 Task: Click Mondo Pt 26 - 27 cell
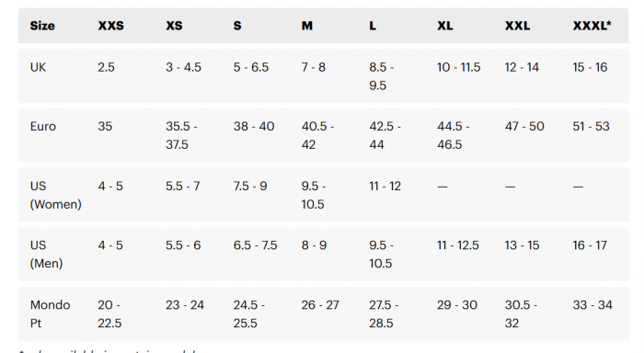[x=320, y=305]
